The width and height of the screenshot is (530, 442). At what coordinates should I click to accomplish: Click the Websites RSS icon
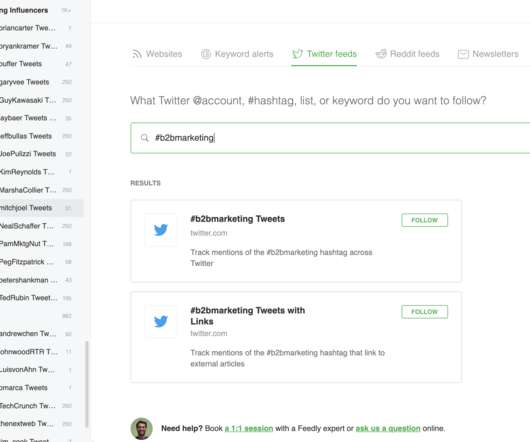[x=137, y=54]
